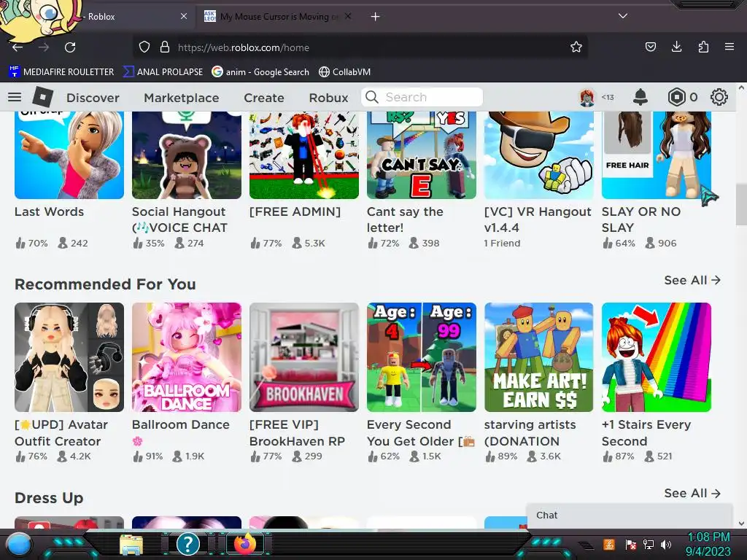Open the help question mark taskbar icon
This screenshot has height=560, width=747.
(x=187, y=543)
